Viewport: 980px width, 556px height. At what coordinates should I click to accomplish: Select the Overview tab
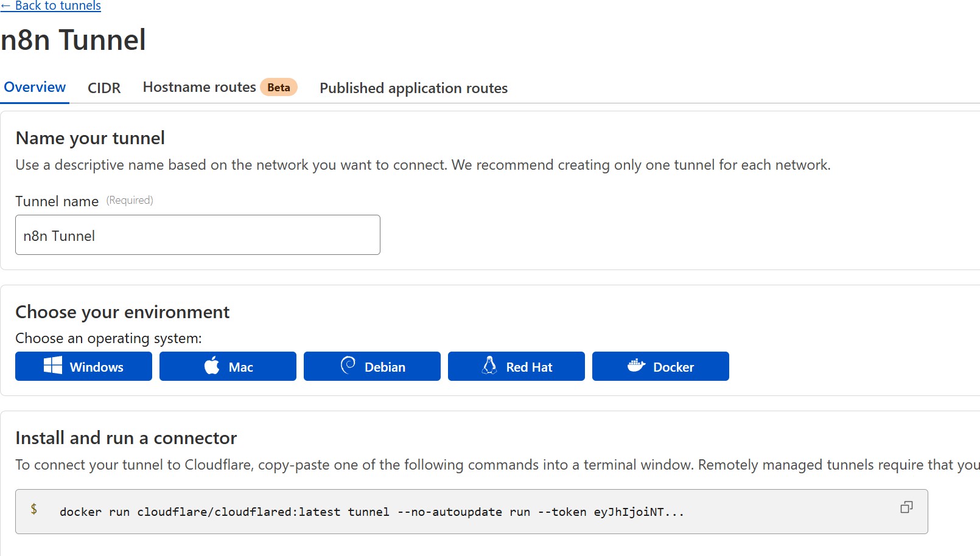[x=35, y=87]
